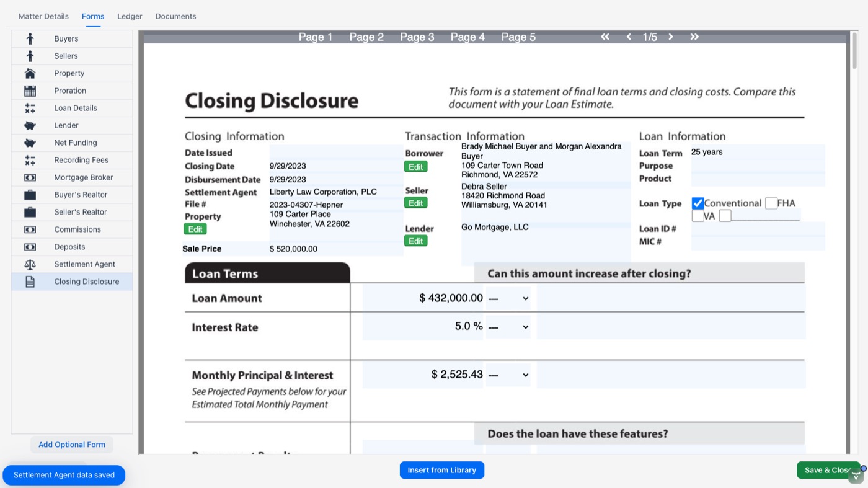Switch to the Documents tab
The height and width of the screenshot is (488, 868).
175,16
